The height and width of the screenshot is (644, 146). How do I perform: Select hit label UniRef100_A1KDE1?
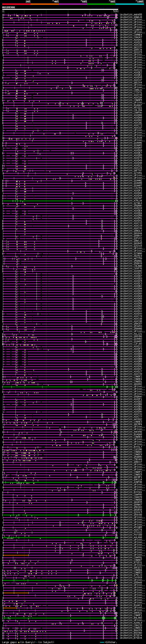(x=131, y=75)
